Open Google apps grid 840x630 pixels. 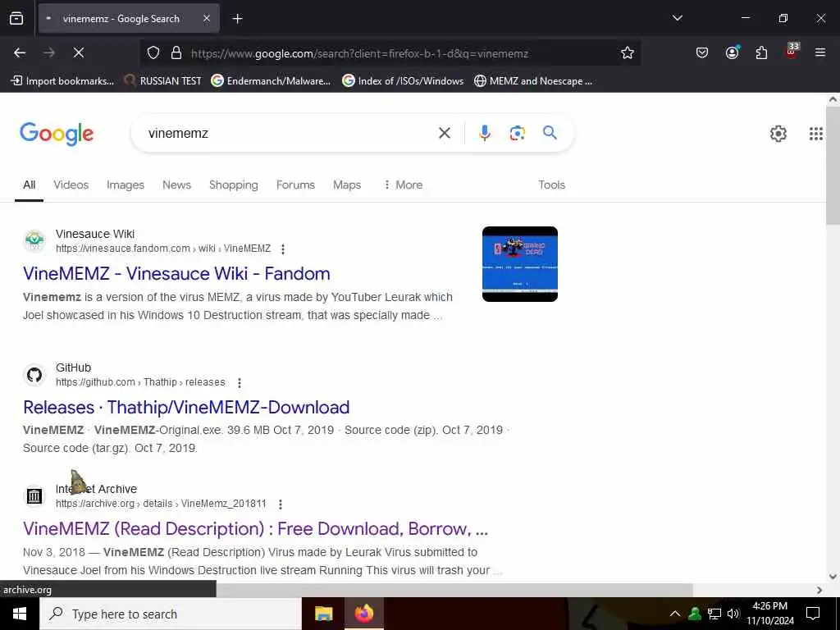point(816,134)
